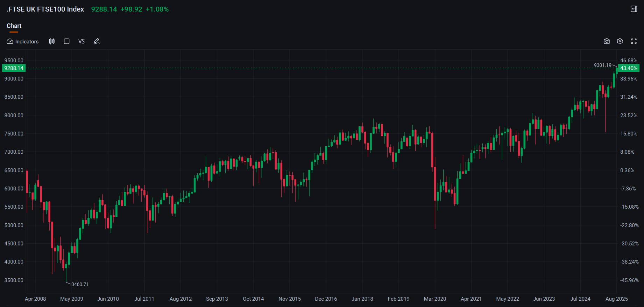This screenshot has height=307, width=644.
Task: Collapse the panel using top-right arrow icon
Action: [634, 9]
